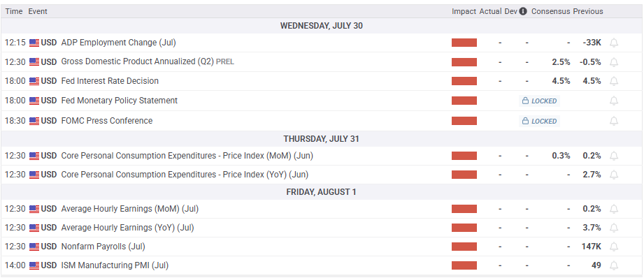The height and width of the screenshot is (278, 644).
Task: Set alert bell for Nonfarm Payrolls
Action: [614, 247]
